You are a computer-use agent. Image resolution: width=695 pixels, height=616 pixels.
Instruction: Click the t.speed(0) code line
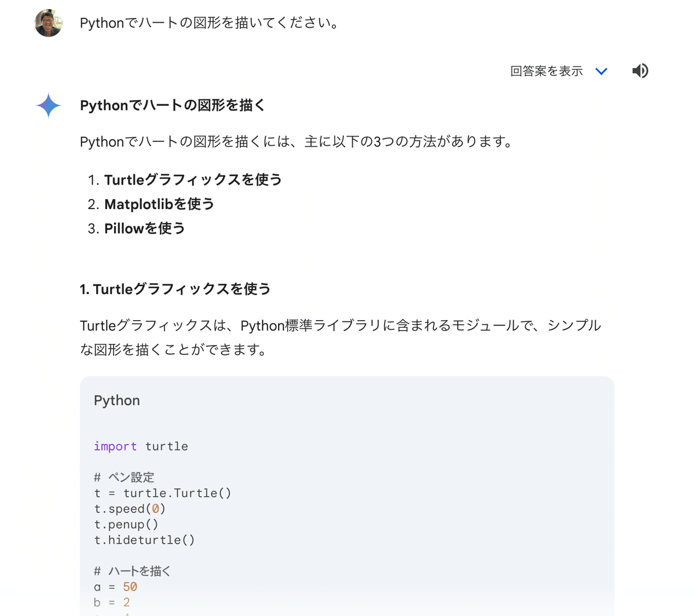click(x=130, y=509)
